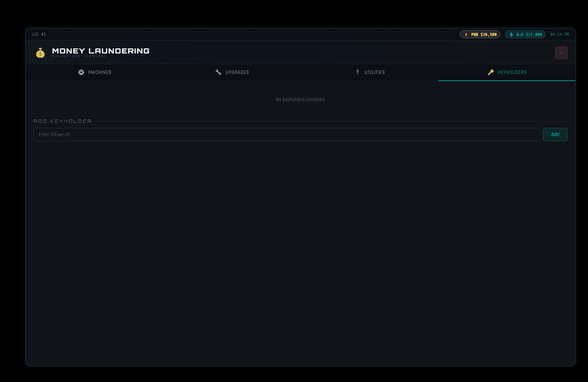Open the Upgrades tab
Viewport: 588px width, 382px height.
(232, 72)
